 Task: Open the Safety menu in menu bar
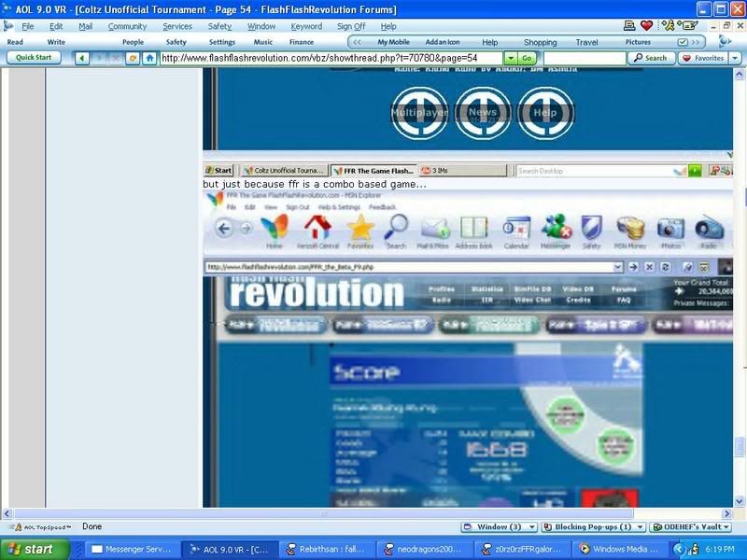click(219, 26)
